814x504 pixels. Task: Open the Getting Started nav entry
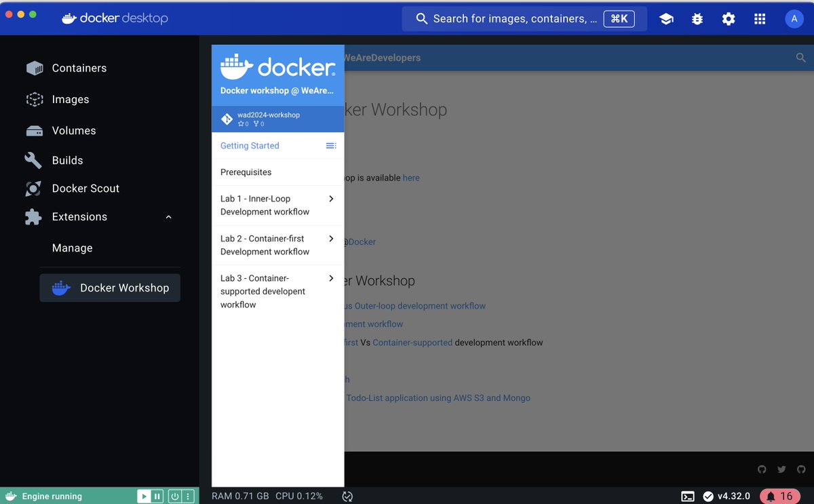(250, 146)
